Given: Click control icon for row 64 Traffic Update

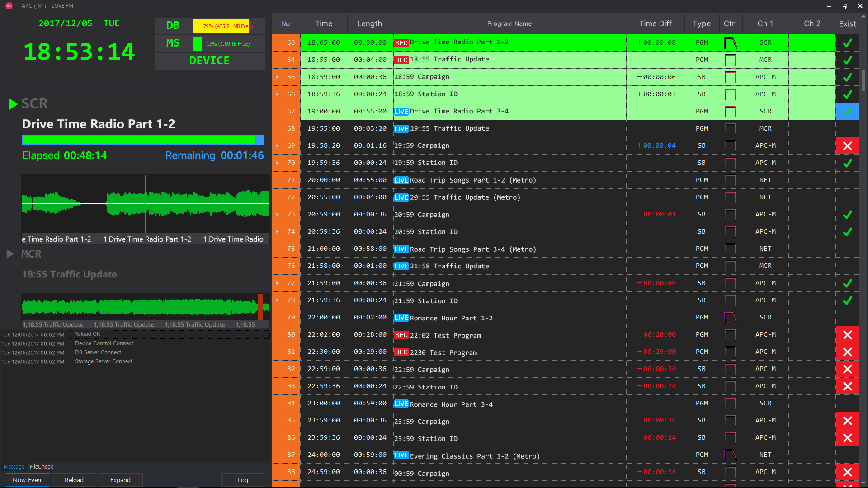Looking at the screenshot, I should 730,60.
